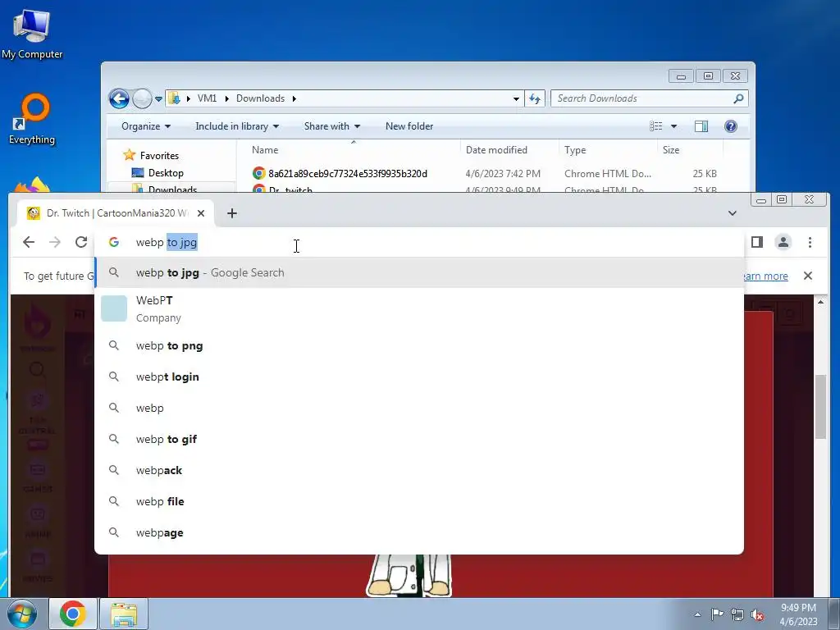Close the Dr. Twitch tab

click(201, 213)
